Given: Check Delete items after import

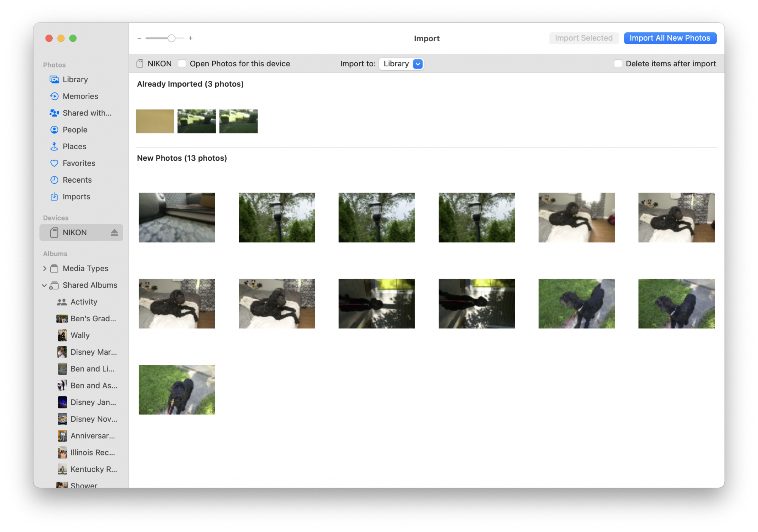Looking at the screenshot, I should [618, 64].
